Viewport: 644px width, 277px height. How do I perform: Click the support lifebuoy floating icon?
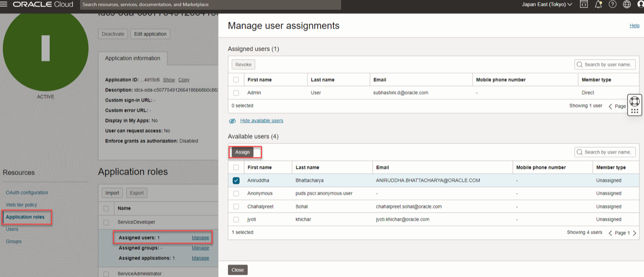[x=635, y=101]
